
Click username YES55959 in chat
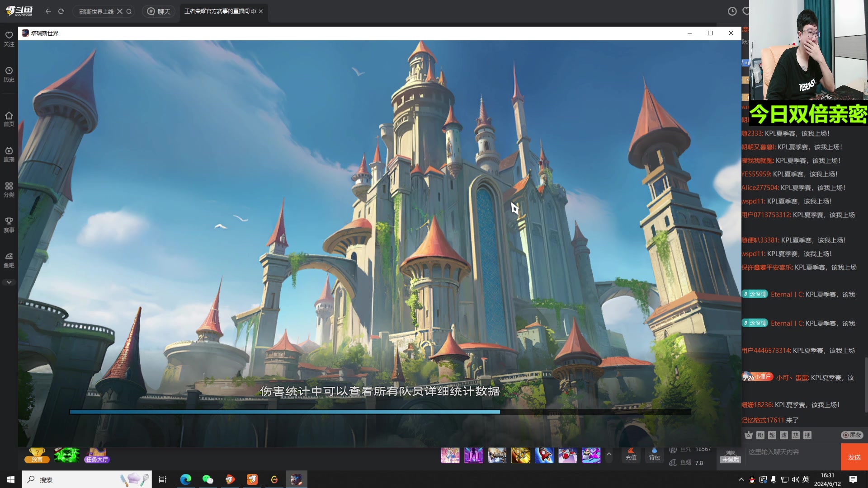756,174
